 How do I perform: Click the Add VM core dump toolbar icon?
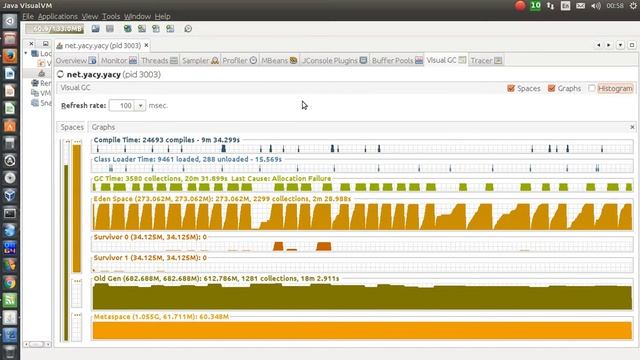pyautogui.click(x=156, y=29)
